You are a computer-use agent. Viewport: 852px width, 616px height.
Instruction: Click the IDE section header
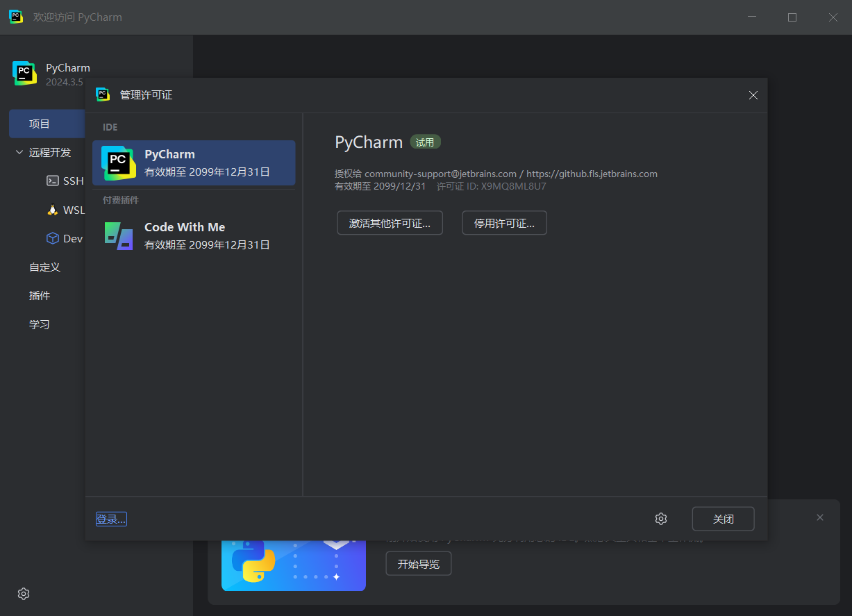click(x=110, y=127)
